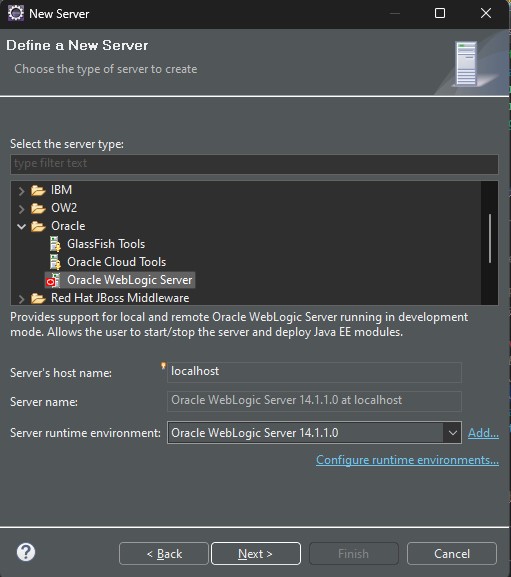This screenshot has width=511, height=577.
Task: Maximize the New Server dialog
Action: (x=440, y=14)
